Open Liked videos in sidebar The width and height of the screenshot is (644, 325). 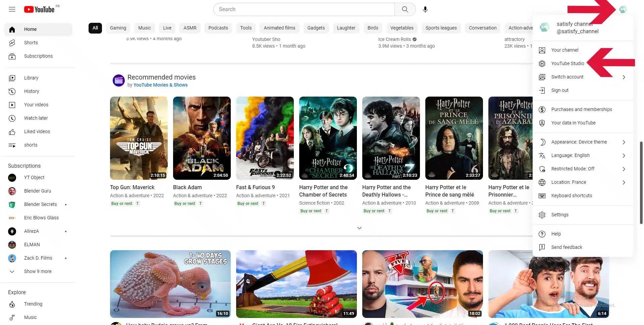(x=37, y=131)
